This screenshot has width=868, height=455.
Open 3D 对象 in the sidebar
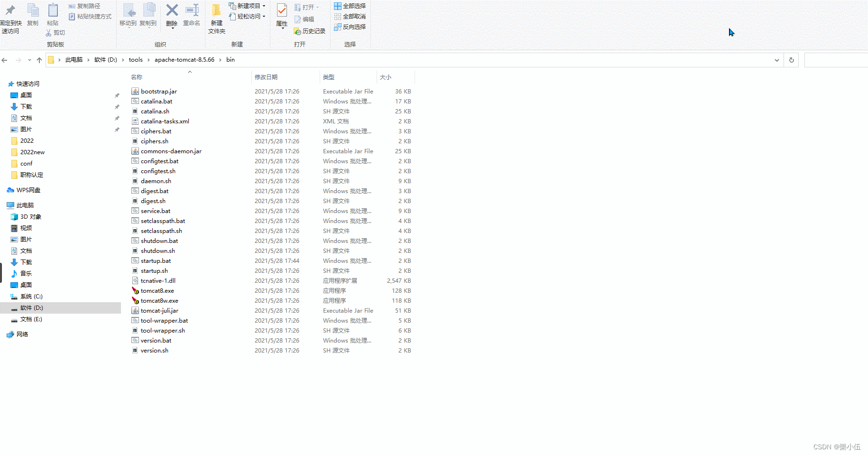tap(30, 217)
